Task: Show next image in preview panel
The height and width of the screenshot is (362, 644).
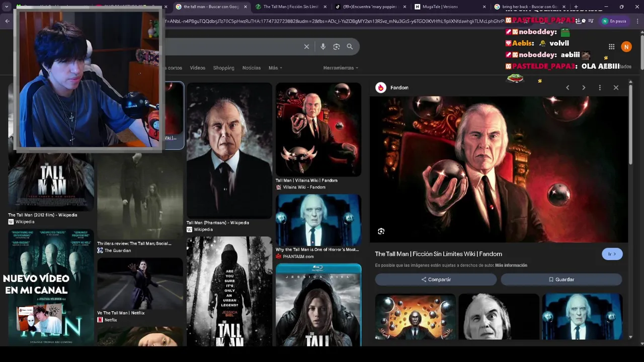Action: (584, 87)
